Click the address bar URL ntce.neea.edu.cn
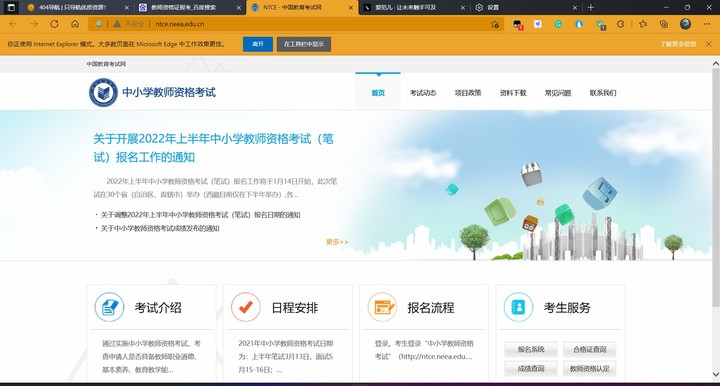The height and width of the screenshot is (386, 720). 180,24
